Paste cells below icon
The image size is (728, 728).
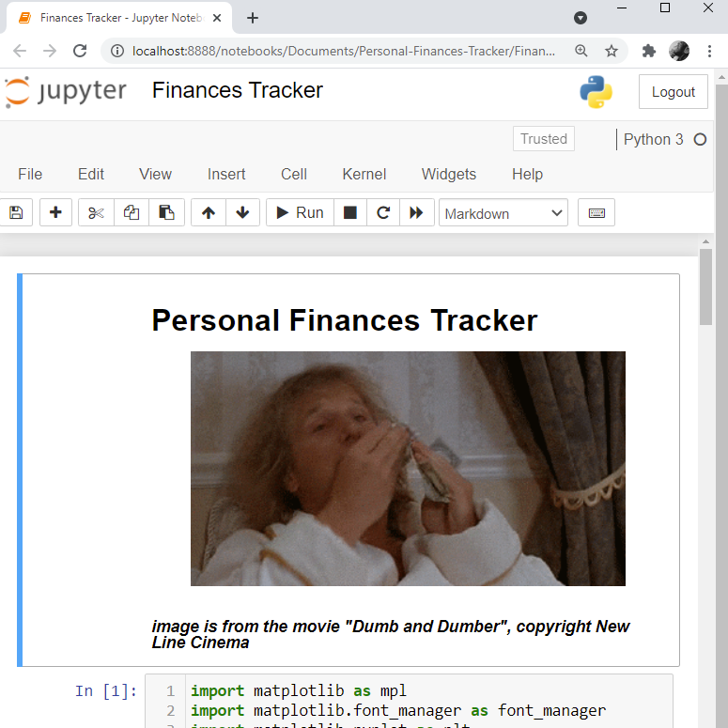tap(166, 212)
